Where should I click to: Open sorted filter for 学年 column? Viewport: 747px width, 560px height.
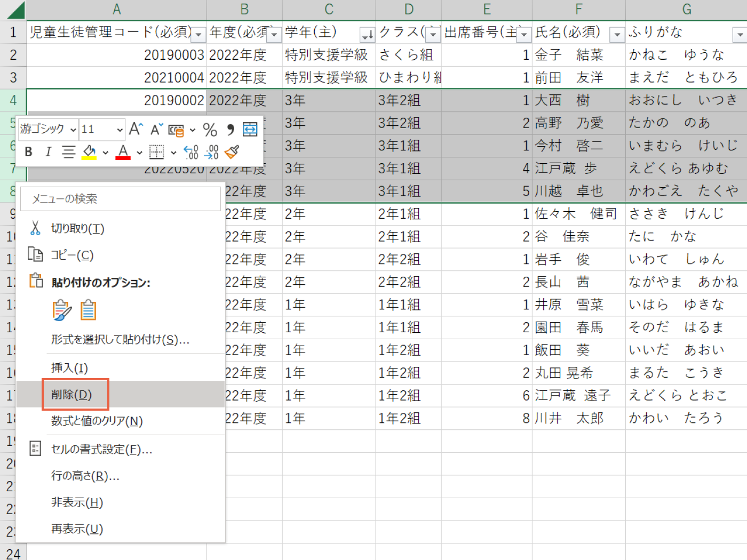pos(368,35)
